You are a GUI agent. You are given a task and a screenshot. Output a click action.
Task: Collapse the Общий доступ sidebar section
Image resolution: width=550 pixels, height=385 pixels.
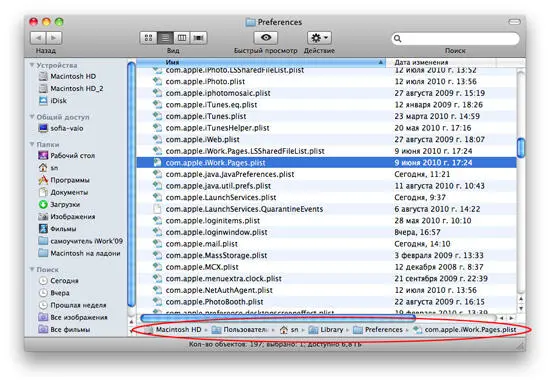click(32, 116)
